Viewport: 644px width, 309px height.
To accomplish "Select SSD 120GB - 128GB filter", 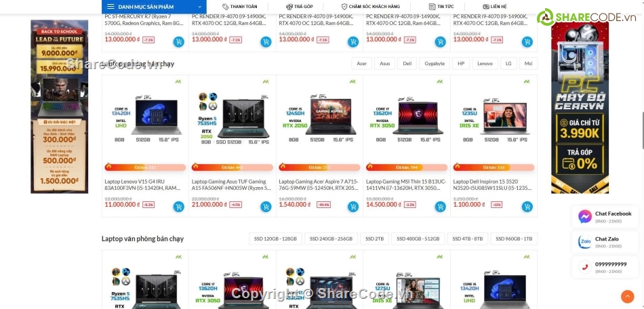I will 275,239.
